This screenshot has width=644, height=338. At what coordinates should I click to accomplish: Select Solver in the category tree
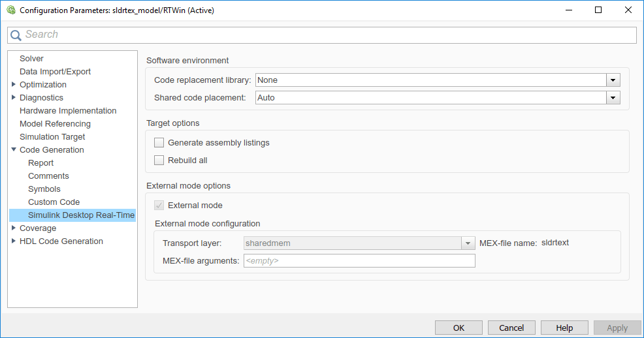point(31,58)
